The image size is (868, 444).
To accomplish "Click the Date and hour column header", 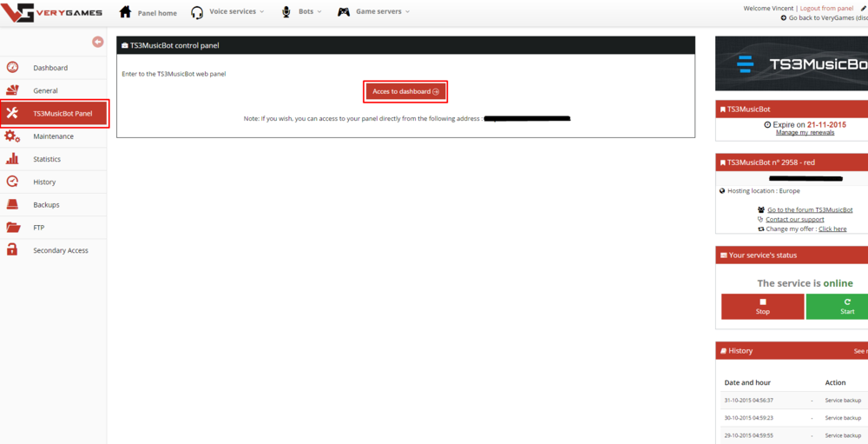I will pyautogui.click(x=747, y=382).
